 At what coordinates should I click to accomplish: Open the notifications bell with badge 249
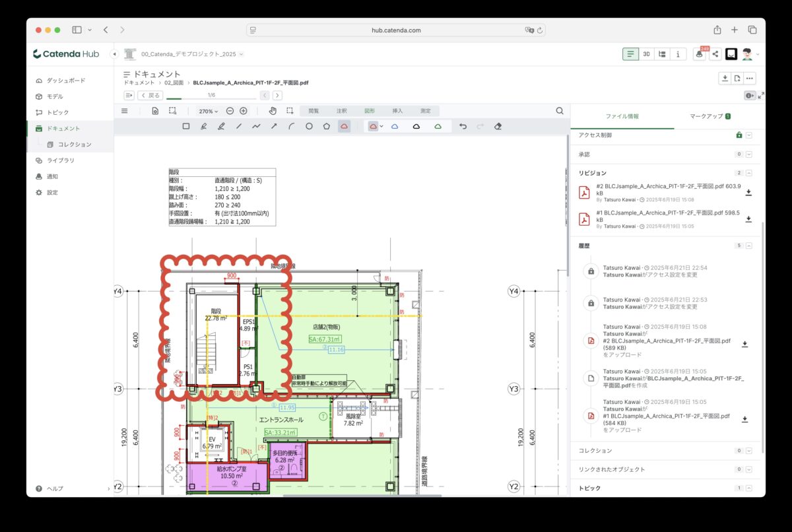tap(700, 54)
